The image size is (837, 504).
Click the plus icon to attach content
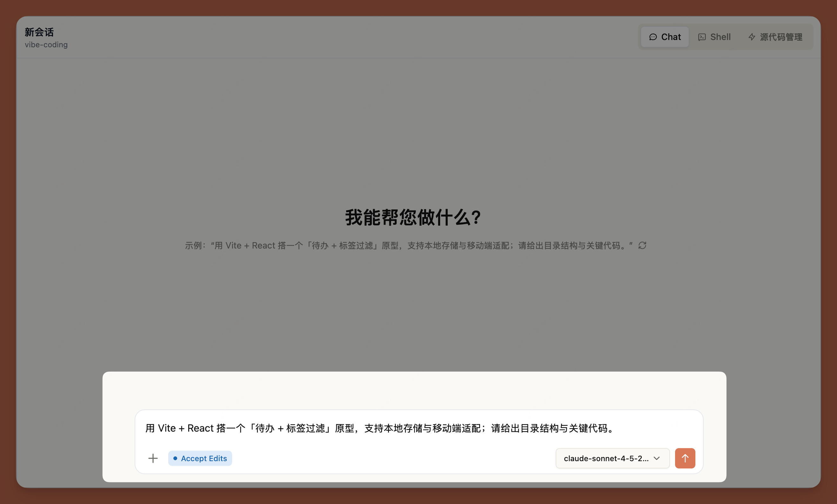tap(153, 458)
